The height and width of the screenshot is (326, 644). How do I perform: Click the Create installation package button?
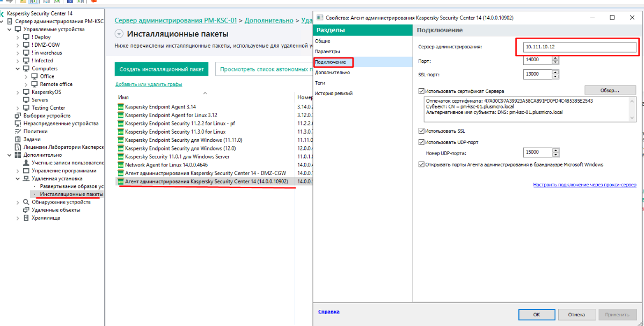162,69
